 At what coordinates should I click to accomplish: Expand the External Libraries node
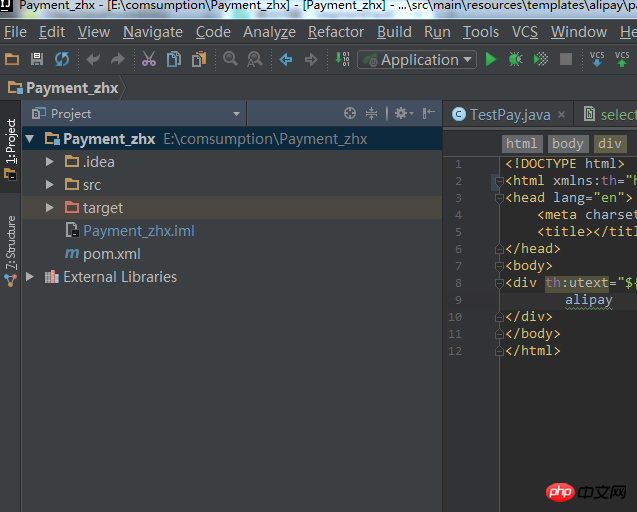[30, 277]
